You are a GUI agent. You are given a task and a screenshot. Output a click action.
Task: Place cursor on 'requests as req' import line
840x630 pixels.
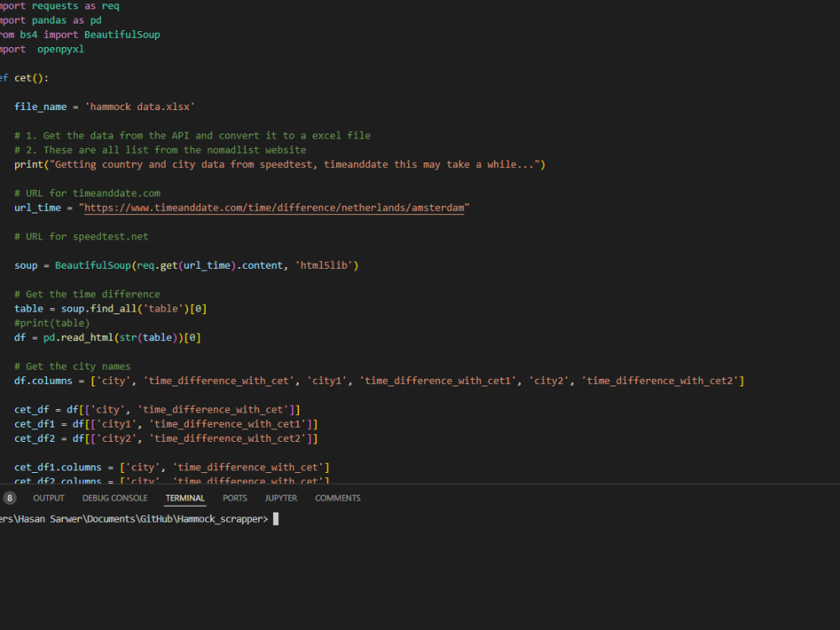[x=60, y=6]
